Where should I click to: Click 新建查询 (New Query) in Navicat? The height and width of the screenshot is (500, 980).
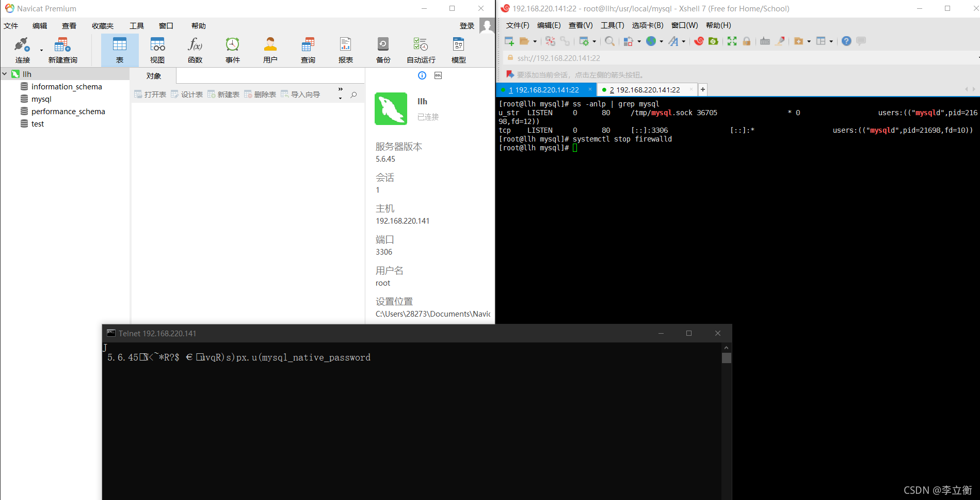pos(62,50)
